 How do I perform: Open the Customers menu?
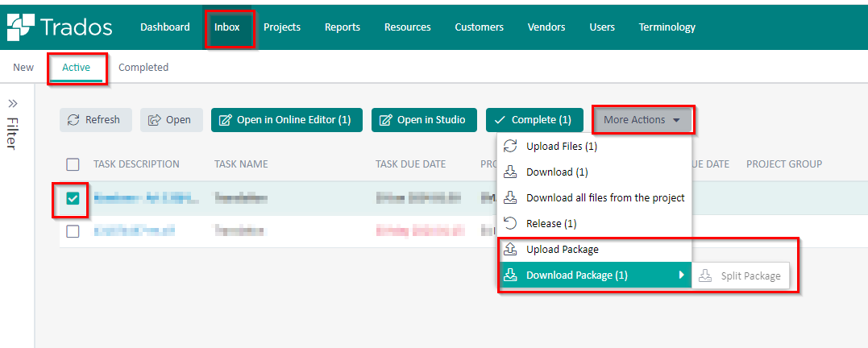click(480, 27)
